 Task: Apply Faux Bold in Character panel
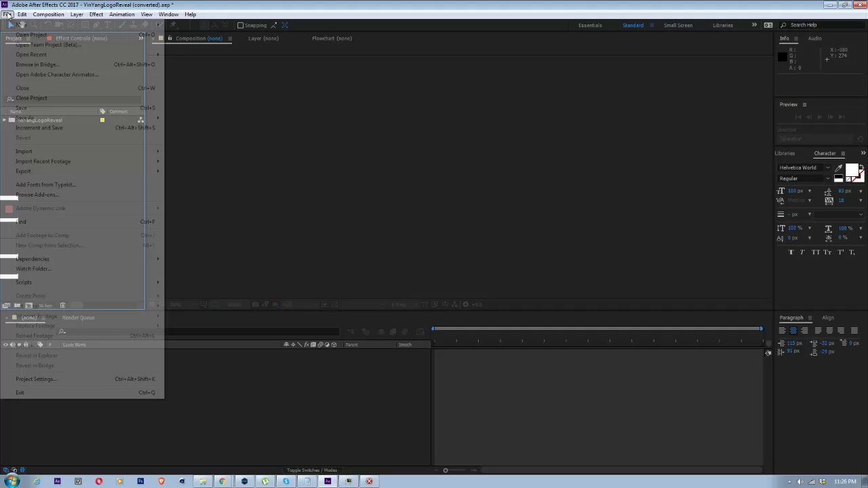[x=791, y=252]
